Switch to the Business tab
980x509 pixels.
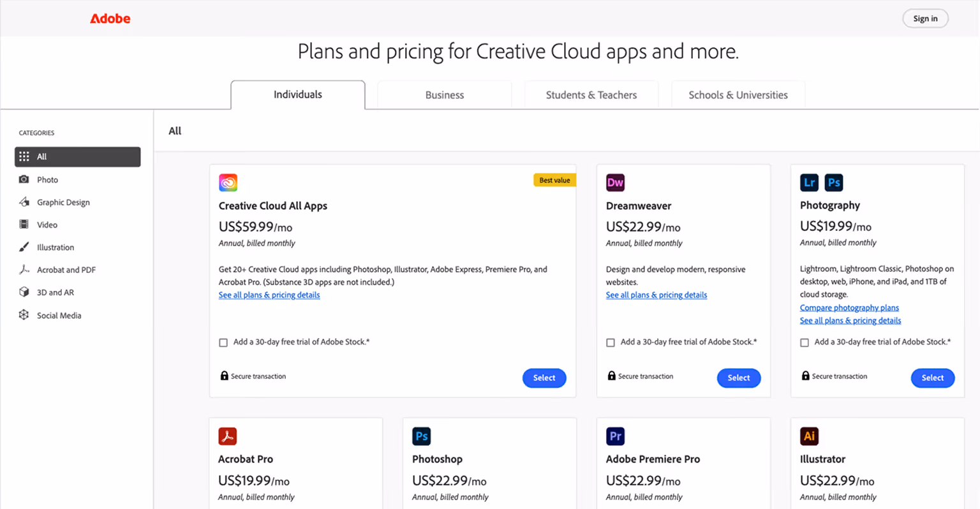[x=444, y=94]
